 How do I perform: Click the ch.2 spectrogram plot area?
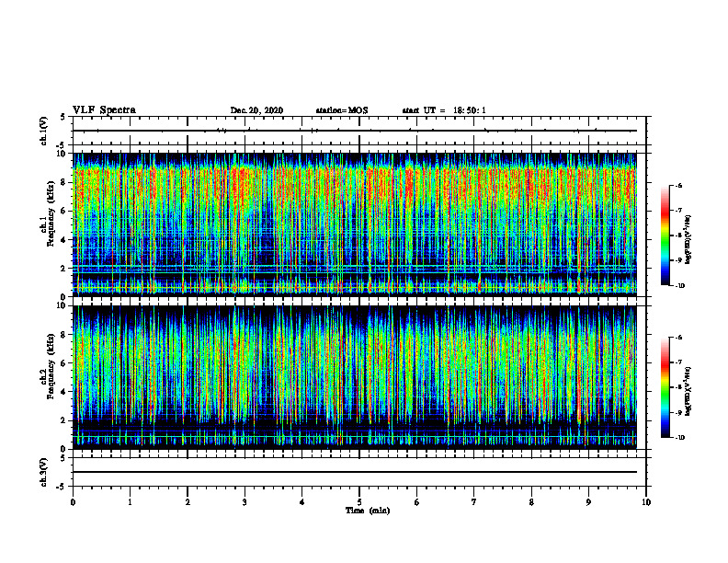[355, 377]
